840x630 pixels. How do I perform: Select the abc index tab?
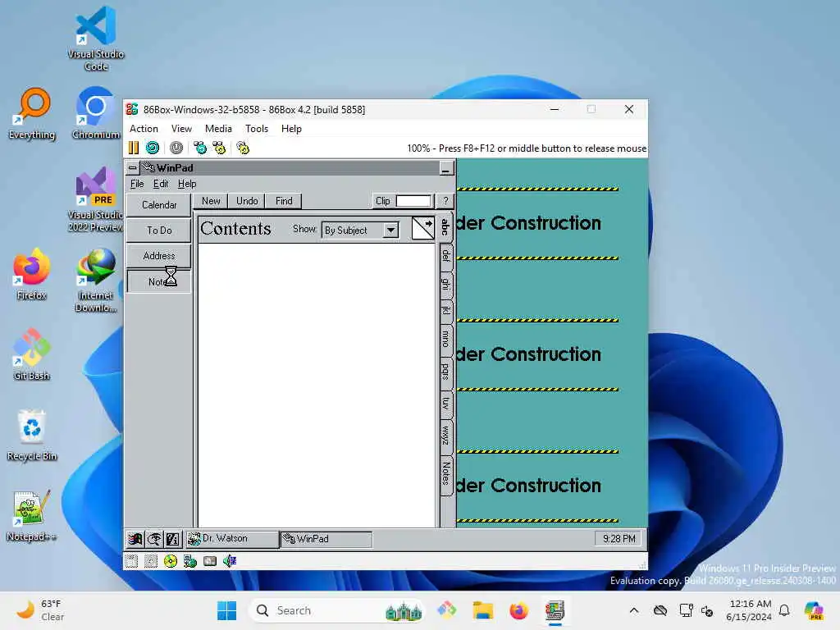(x=445, y=227)
